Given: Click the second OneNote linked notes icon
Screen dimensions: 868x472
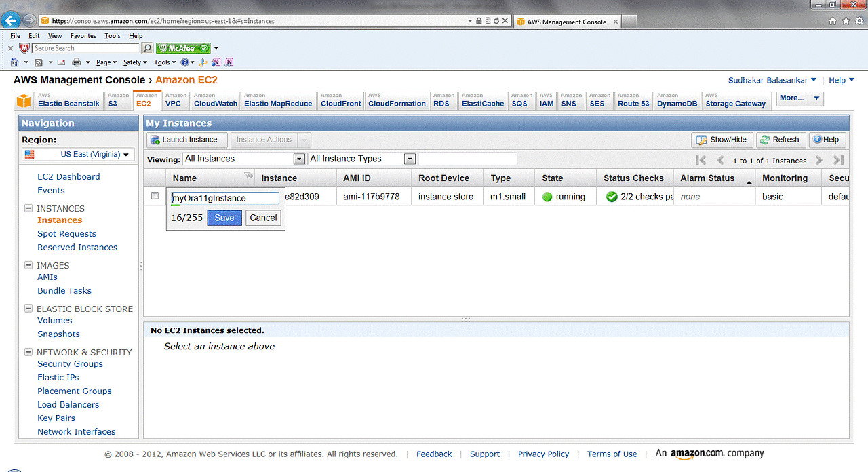Looking at the screenshot, I should point(229,62).
